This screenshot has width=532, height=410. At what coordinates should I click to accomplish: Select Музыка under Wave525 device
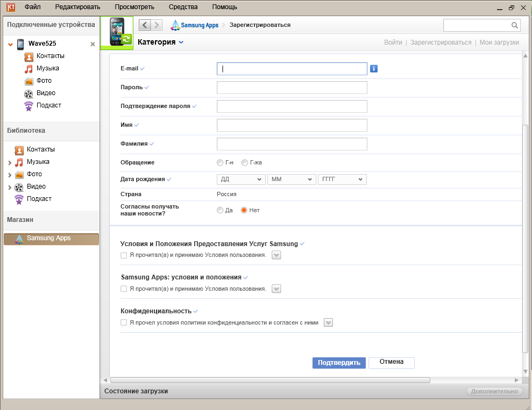tap(47, 68)
